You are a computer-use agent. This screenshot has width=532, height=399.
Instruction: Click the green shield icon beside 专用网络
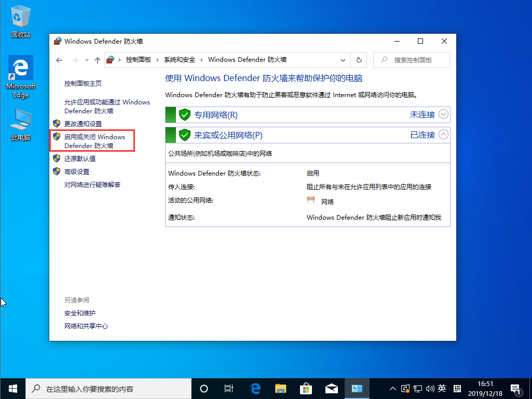(x=185, y=114)
